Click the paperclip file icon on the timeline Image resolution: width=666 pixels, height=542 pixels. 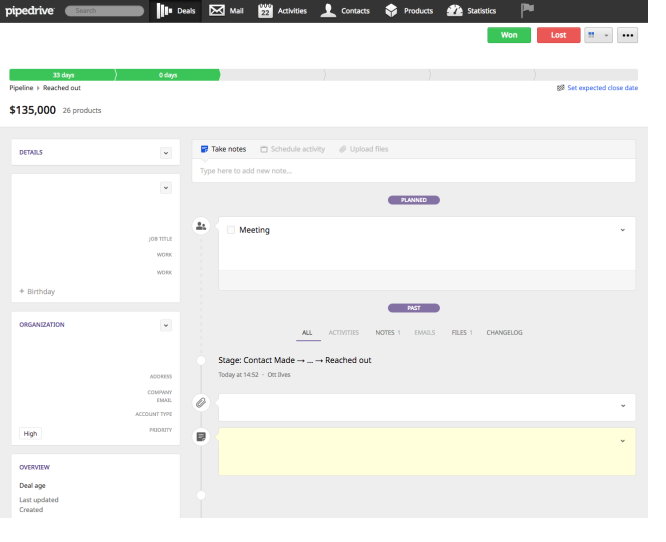coord(201,402)
